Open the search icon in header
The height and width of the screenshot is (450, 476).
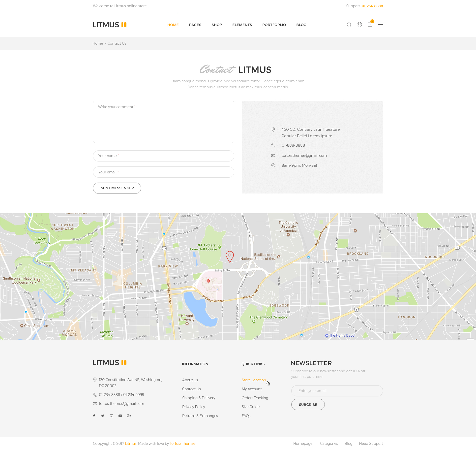[349, 25]
